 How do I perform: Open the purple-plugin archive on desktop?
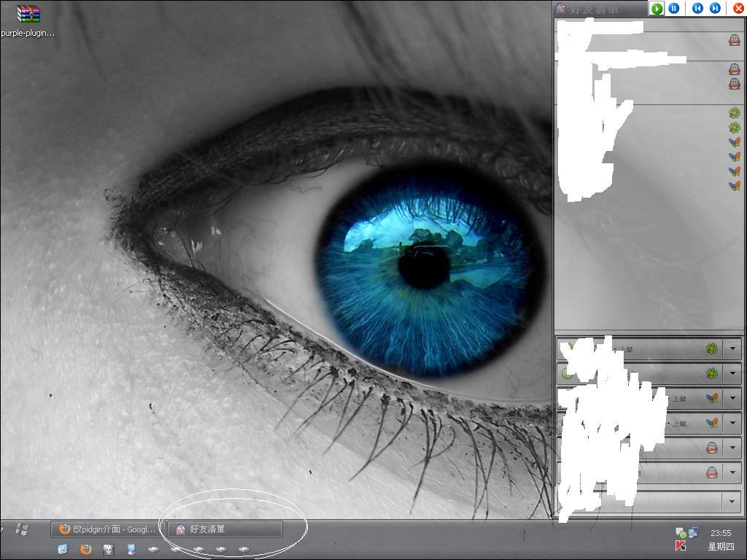click(x=28, y=14)
